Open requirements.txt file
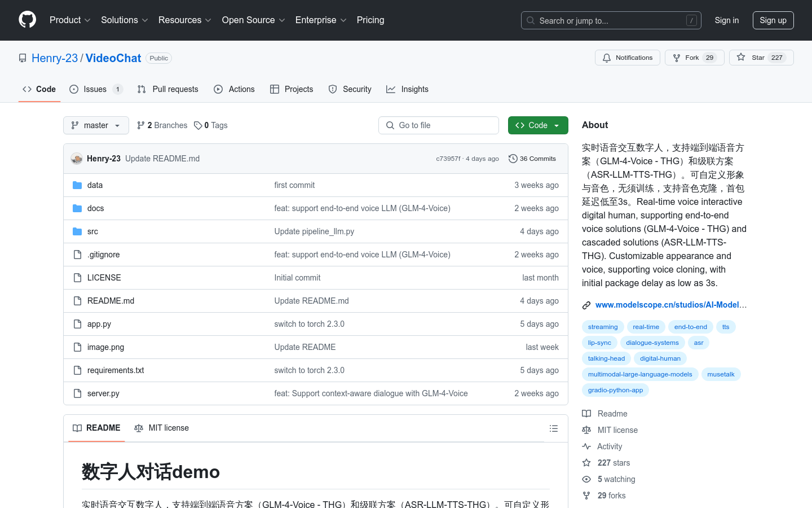 pos(116,370)
